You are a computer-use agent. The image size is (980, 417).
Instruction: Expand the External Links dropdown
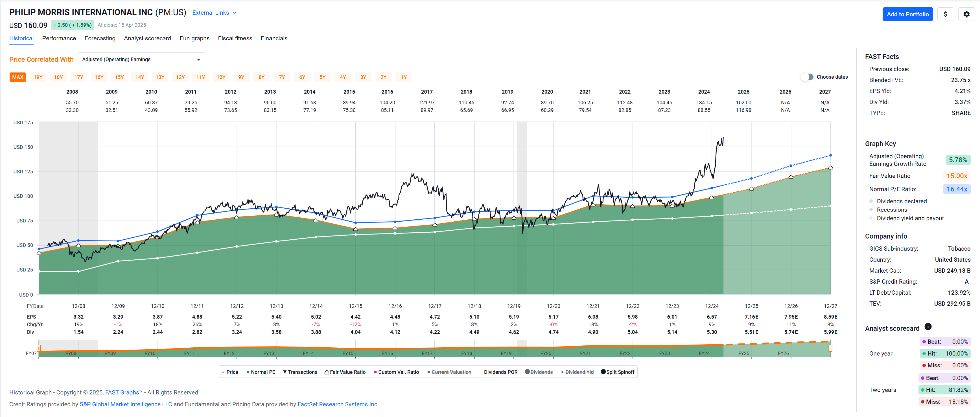coord(215,12)
